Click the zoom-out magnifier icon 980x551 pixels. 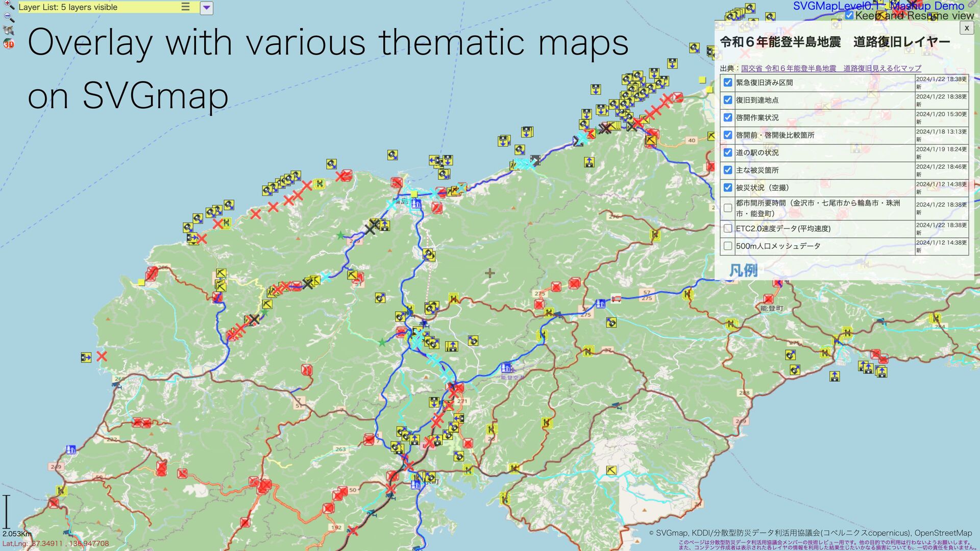(x=9, y=17)
